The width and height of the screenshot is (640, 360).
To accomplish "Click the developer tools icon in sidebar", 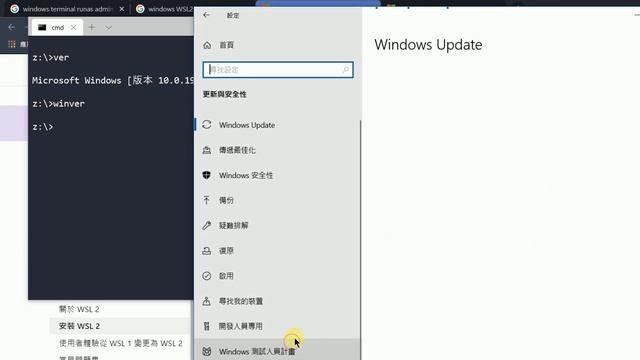I will (x=207, y=326).
